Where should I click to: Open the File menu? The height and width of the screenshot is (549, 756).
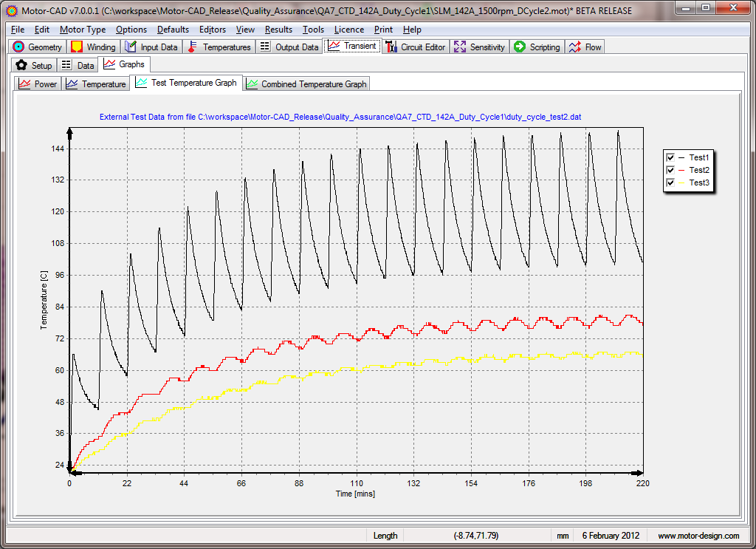point(18,30)
